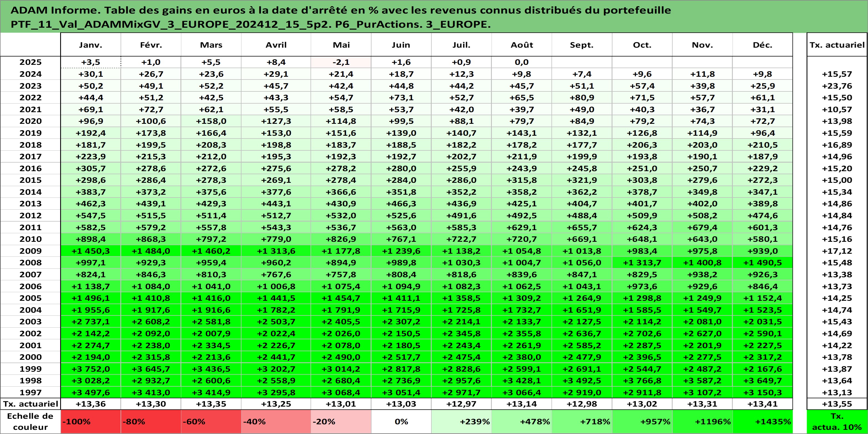Click the red -100% color scale cell

(x=91, y=422)
